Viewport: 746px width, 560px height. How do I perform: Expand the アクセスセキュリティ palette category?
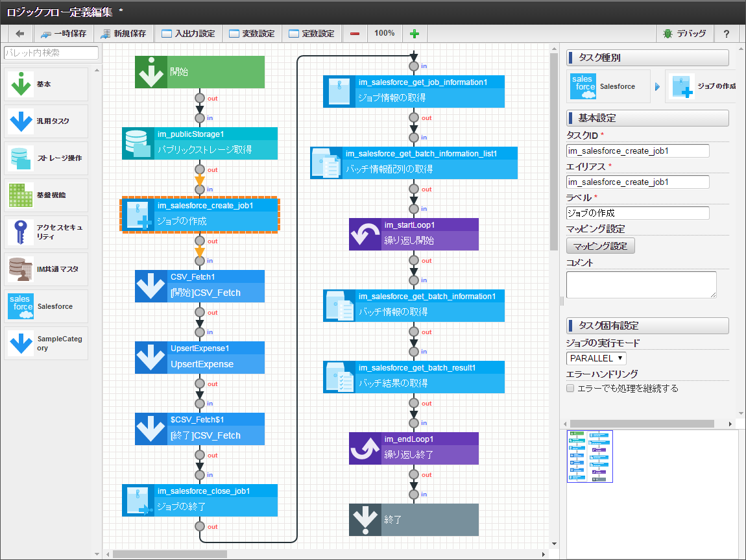click(x=46, y=232)
